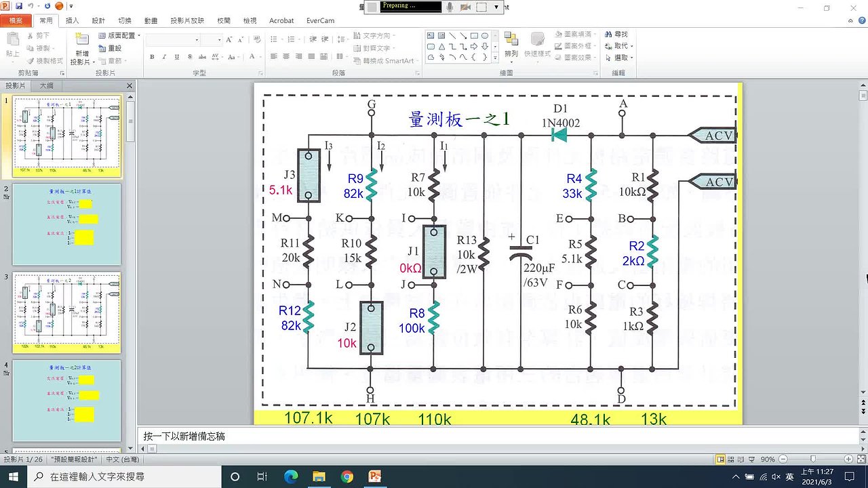
Task: Open Layout (版面配置) dropdown
Action: coord(119,35)
